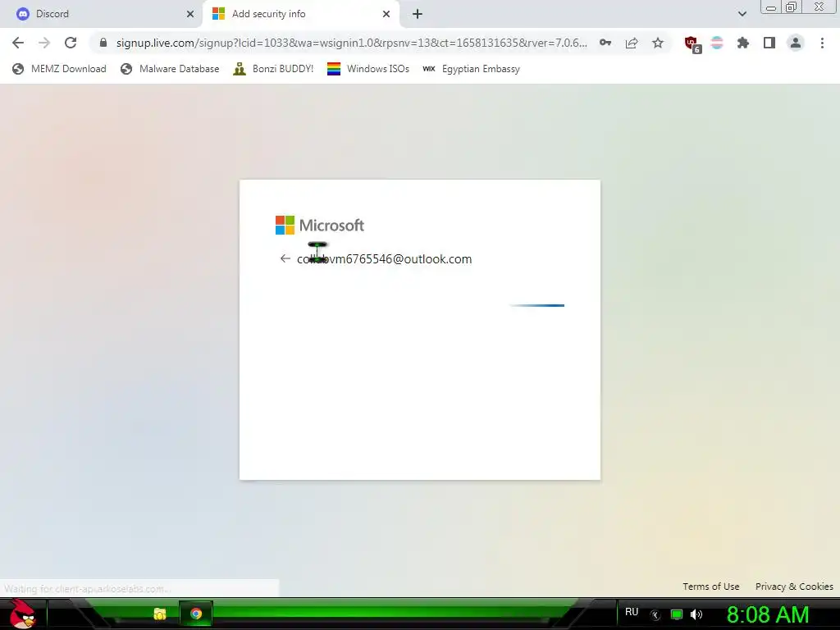The image size is (840, 630).
Task: Open the Chrome profile avatar
Action: (x=796, y=43)
